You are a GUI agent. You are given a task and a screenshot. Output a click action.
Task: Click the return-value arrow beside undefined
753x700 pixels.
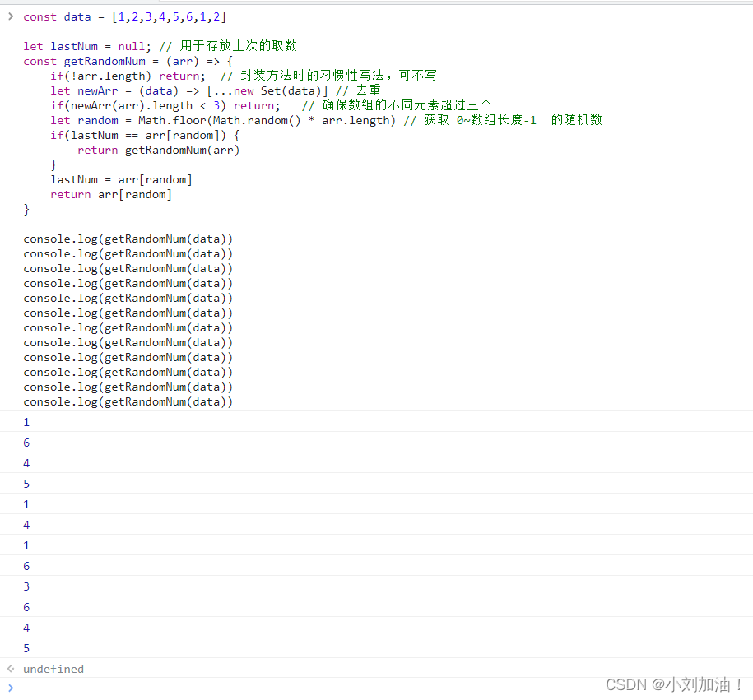coord(11,668)
